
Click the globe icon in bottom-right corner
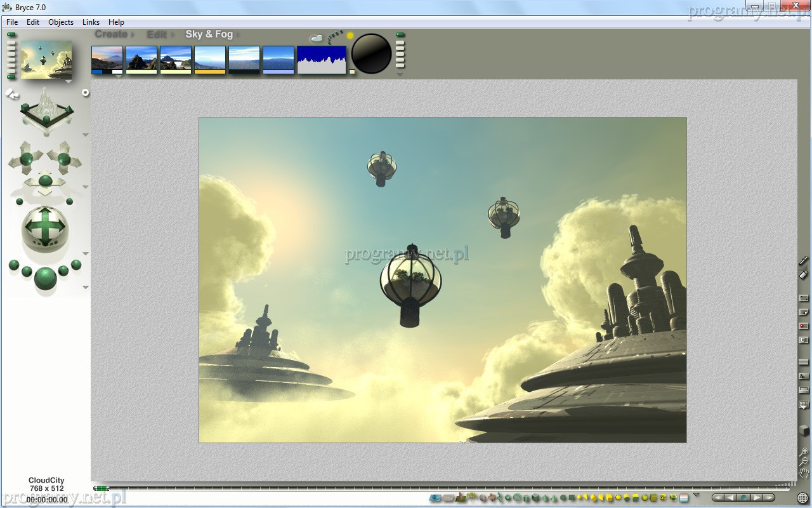[x=802, y=498]
